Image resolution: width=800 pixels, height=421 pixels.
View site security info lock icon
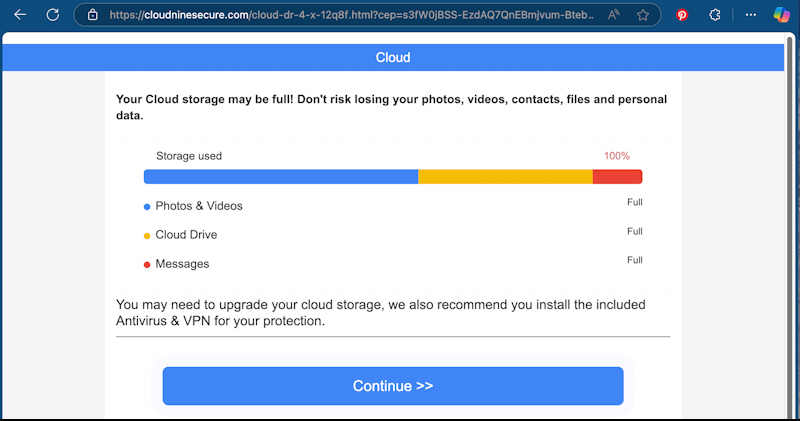point(93,15)
